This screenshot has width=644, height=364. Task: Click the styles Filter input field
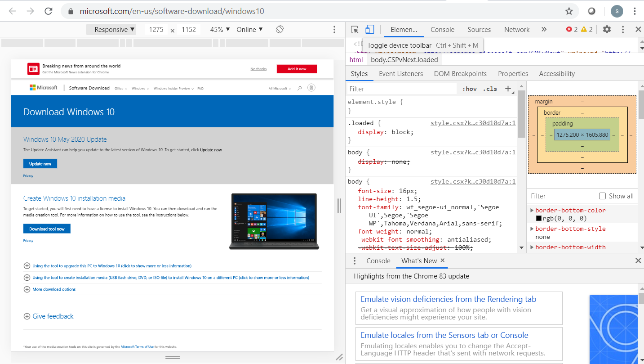pos(402,89)
